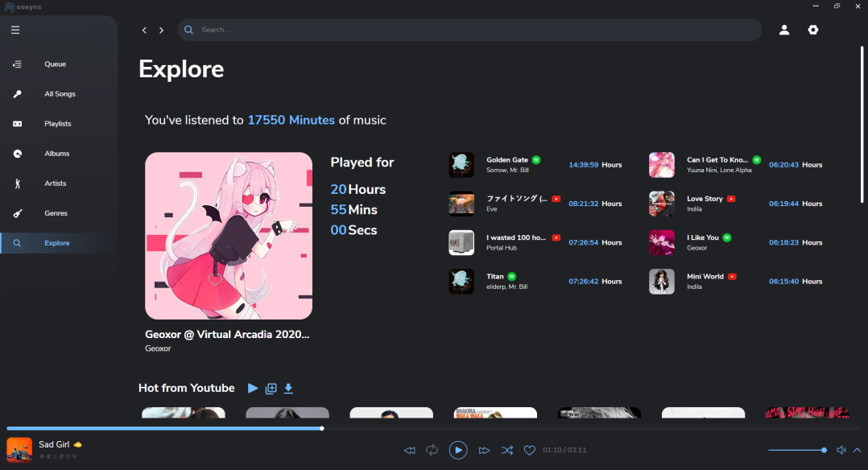Go to Playlists
Screen dimensions: 868x470
click(x=58, y=124)
